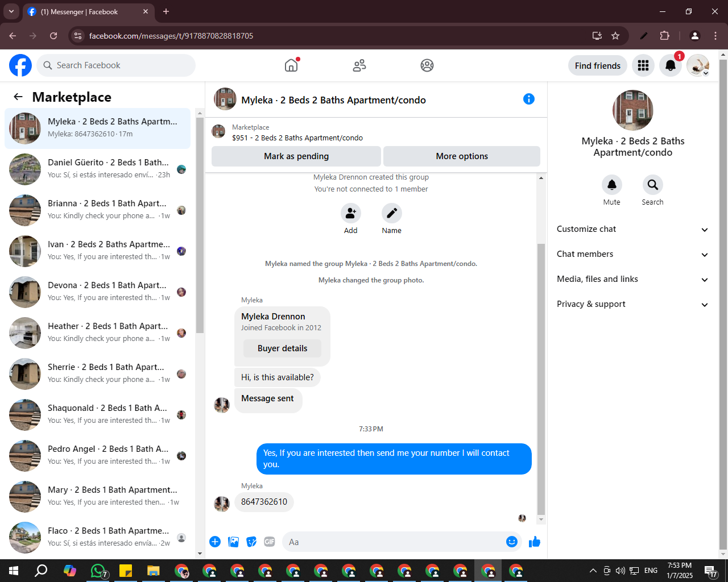
Task: Click the browser address bar URL
Action: (x=171, y=36)
